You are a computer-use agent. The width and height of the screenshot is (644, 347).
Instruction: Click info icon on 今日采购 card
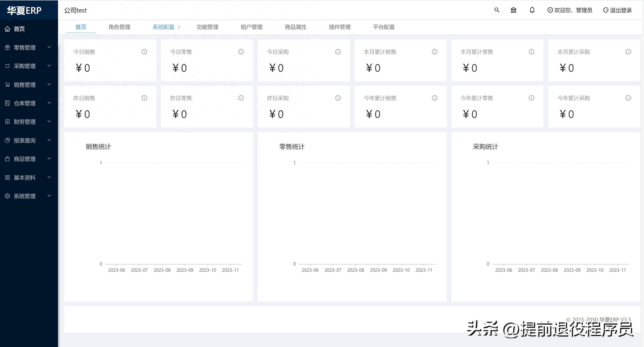point(338,52)
